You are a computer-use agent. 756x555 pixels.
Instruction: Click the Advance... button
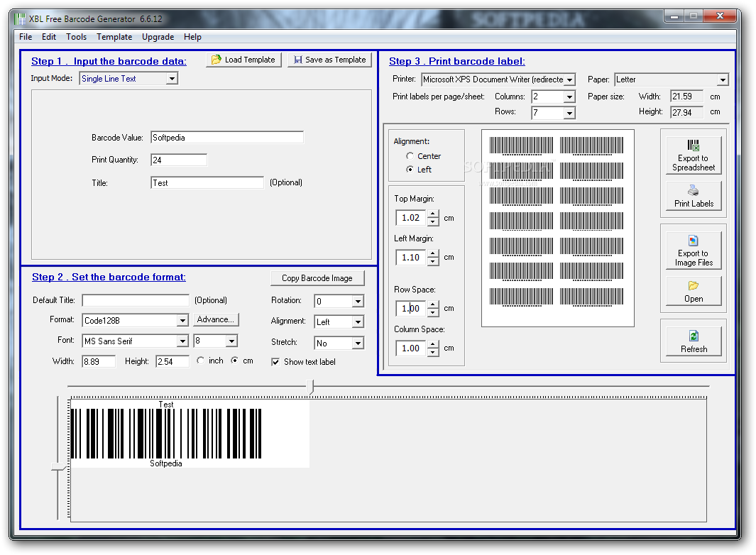216,319
